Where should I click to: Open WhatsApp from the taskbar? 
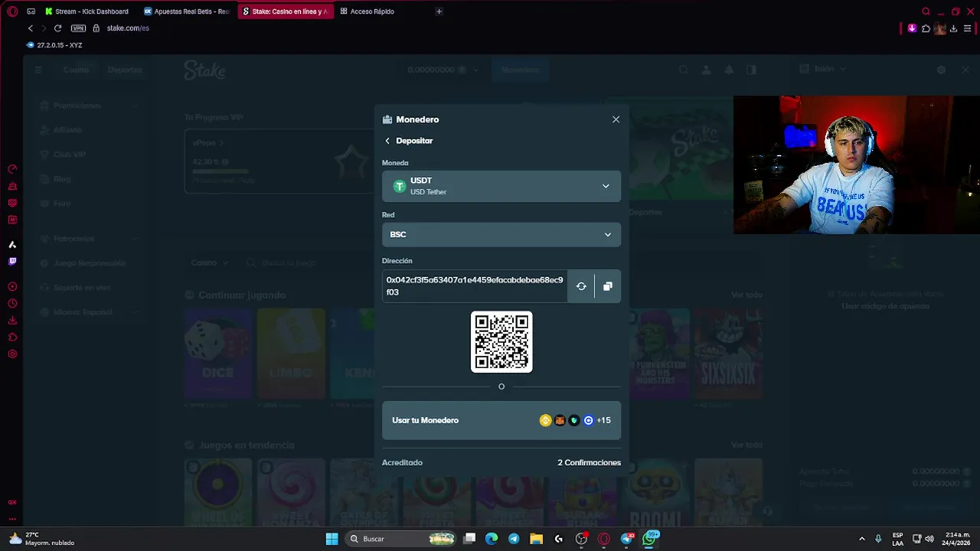coord(650,538)
